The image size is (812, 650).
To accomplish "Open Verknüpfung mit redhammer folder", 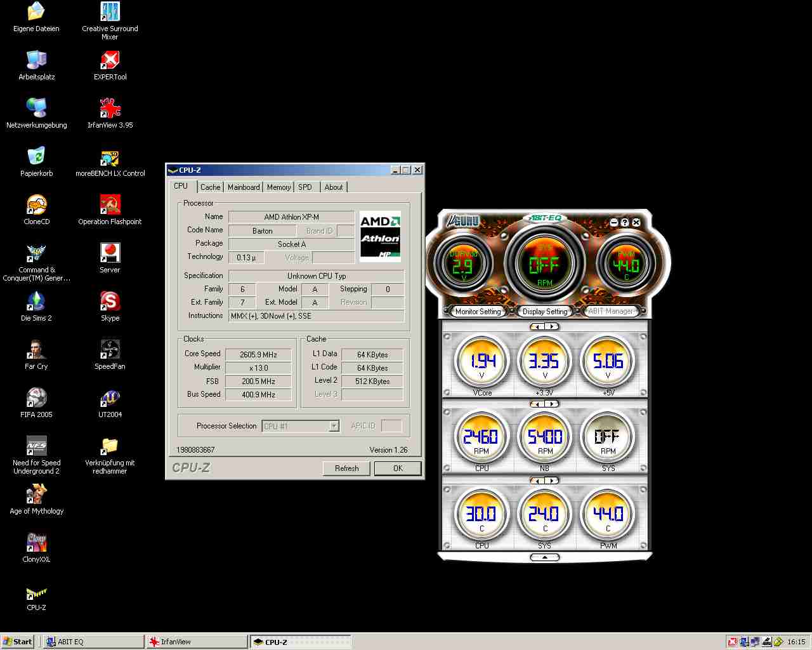I will click(x=110, y=455).
